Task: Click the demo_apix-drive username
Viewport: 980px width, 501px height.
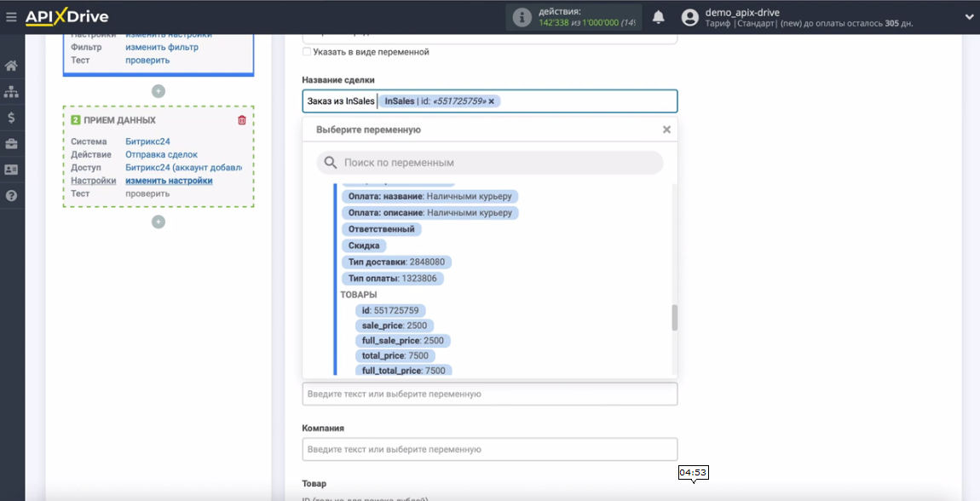Action: (x=742, y=12)
